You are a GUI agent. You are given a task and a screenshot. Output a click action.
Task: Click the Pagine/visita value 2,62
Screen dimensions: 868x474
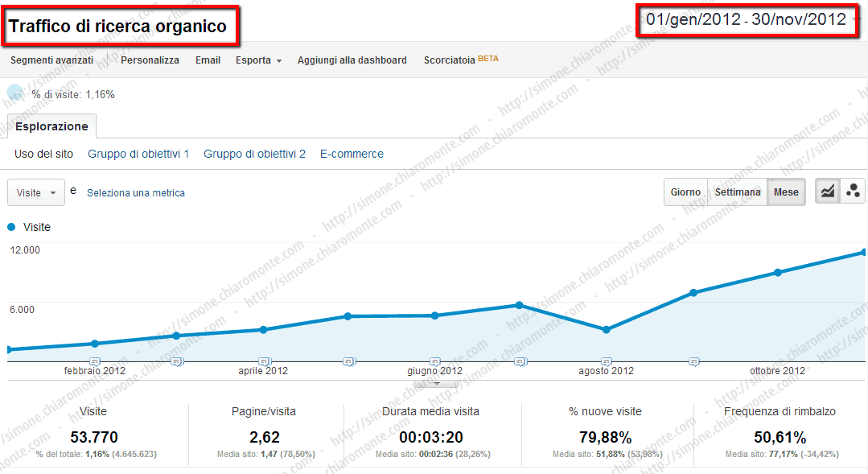(265, 438)
